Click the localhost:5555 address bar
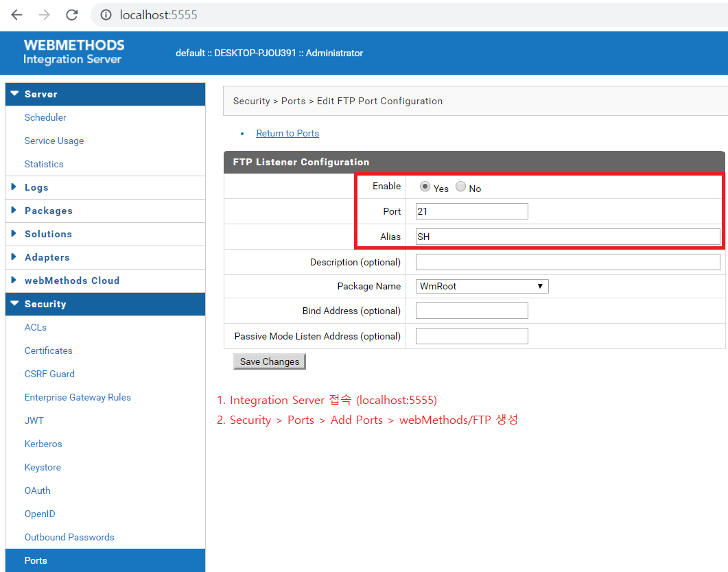The width and height of the screenshot is (728, 572). click(x=408, y=15)
